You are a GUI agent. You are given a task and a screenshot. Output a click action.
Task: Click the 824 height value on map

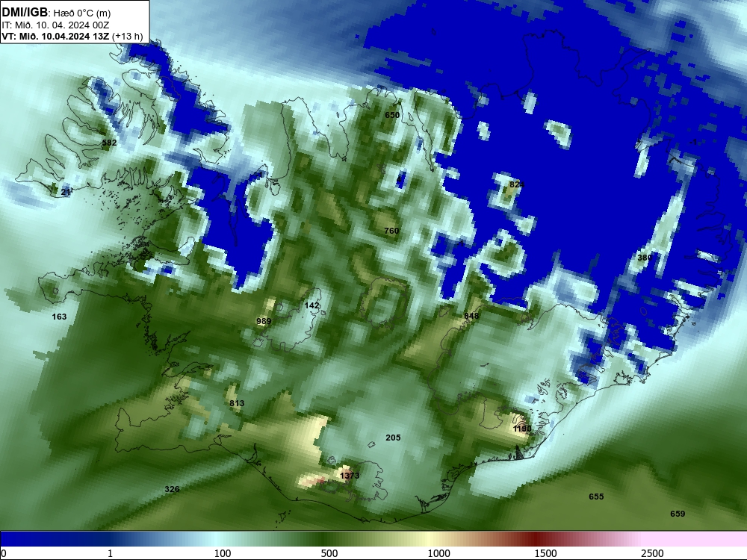click(517, 184)
